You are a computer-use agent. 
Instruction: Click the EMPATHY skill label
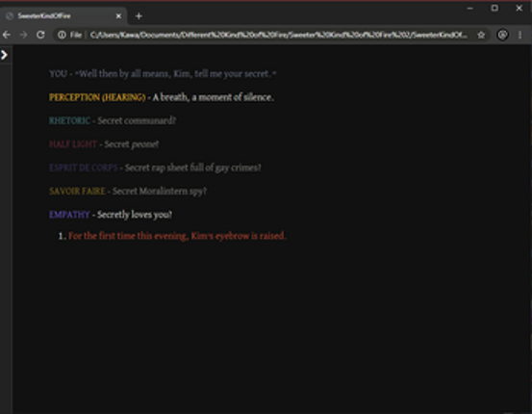click(x=69, y=215)
